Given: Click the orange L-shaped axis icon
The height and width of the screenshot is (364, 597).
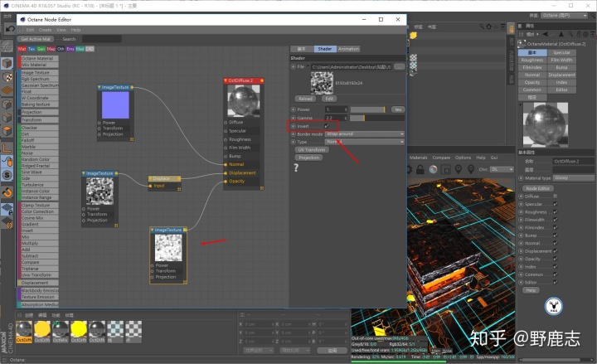Looking at the screenshot, I should 7,147.
